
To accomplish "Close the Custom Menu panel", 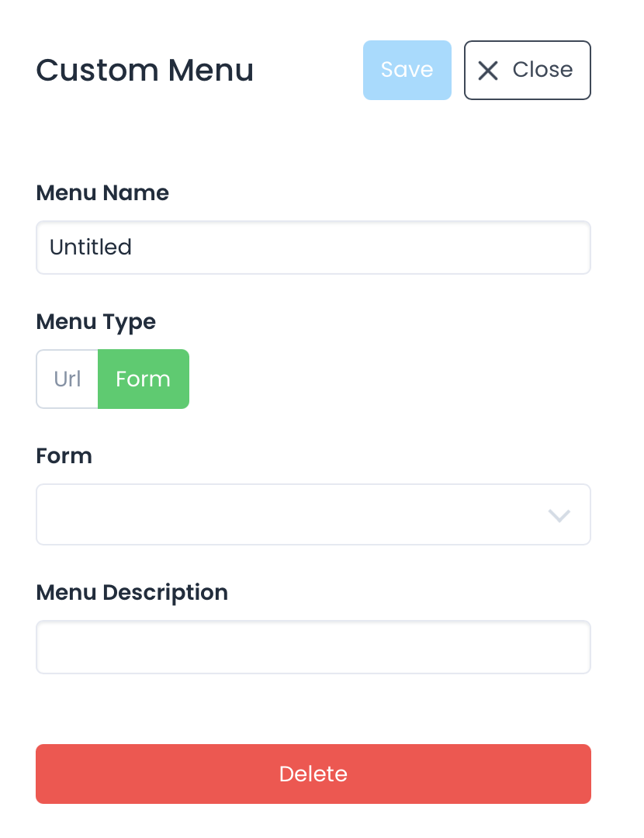I will (528, 71).
